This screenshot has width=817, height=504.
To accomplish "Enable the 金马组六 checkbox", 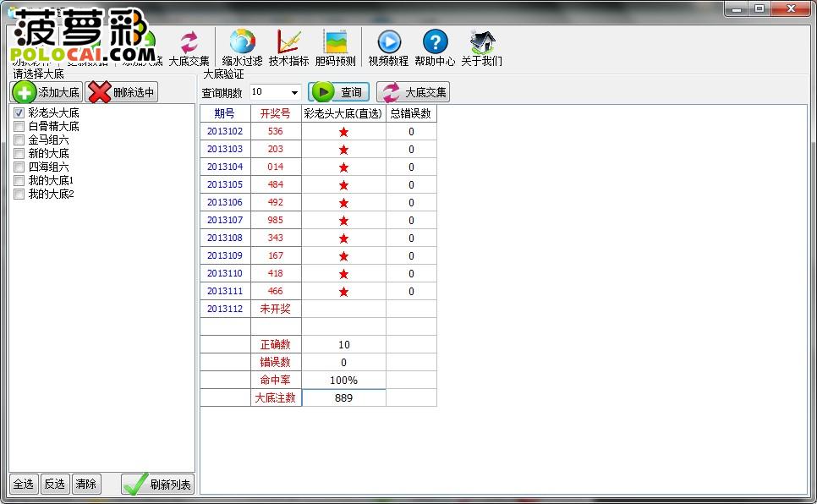I will (x=19, y=140).
